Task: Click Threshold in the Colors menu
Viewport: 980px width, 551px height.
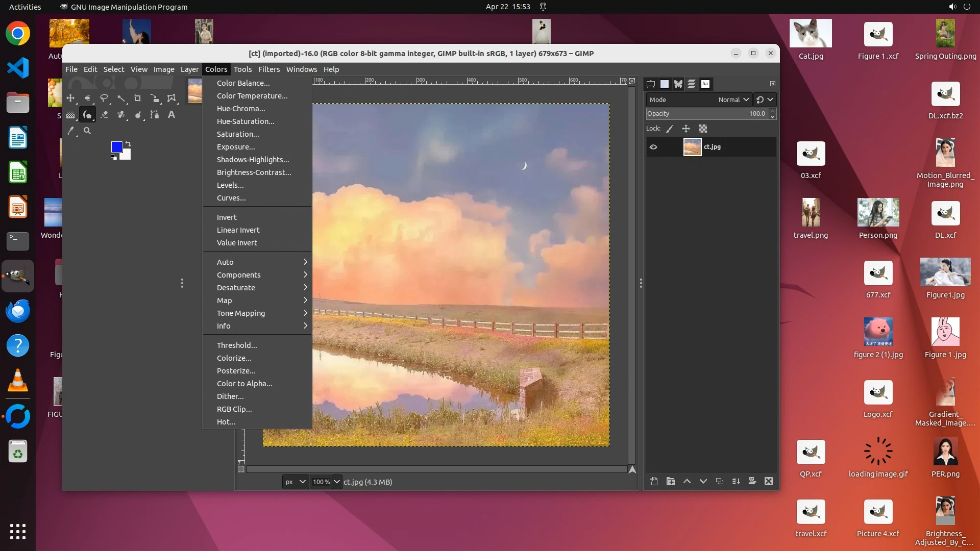Action: coord(236,345)
